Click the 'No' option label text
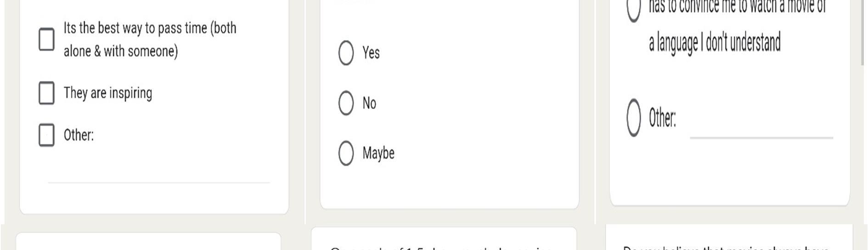The width and height of the screenshot is (868, 250). (x=369, y=103)
